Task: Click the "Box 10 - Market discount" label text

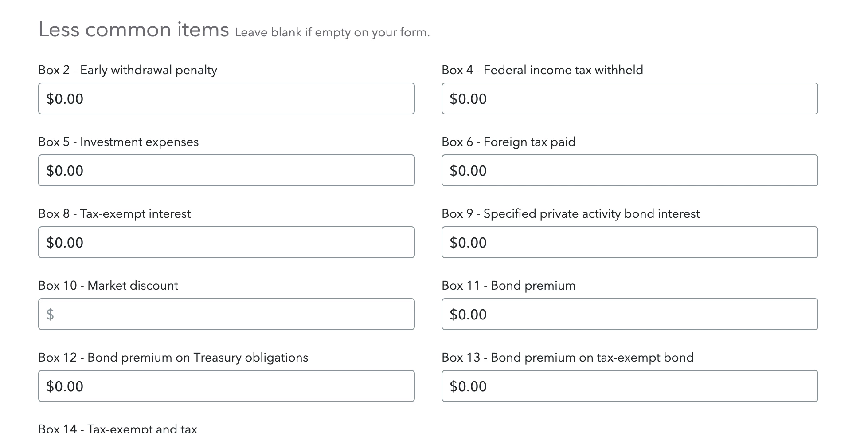Action: [108, 286]
